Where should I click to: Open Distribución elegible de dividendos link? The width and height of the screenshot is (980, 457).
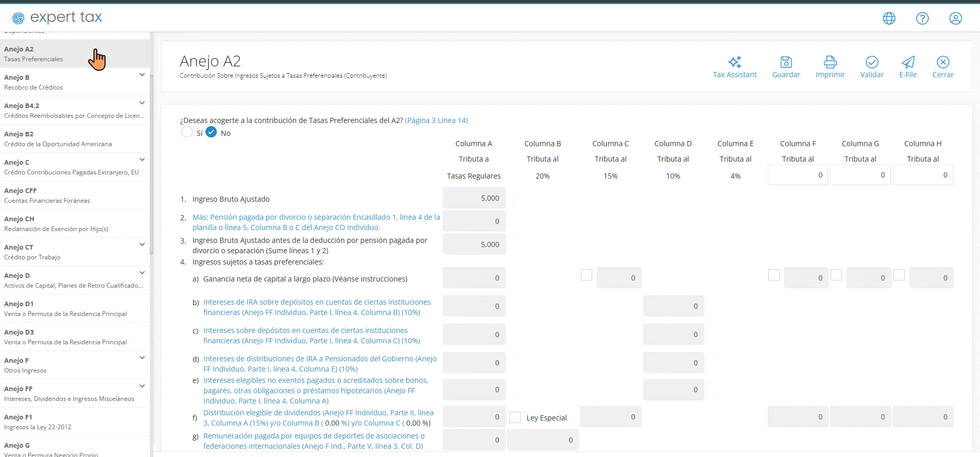point(318,418)
